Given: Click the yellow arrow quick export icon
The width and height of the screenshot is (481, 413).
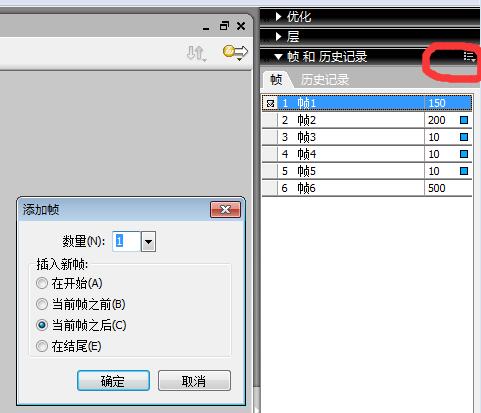Looking at the screenshot, I should tap(235, 53).
